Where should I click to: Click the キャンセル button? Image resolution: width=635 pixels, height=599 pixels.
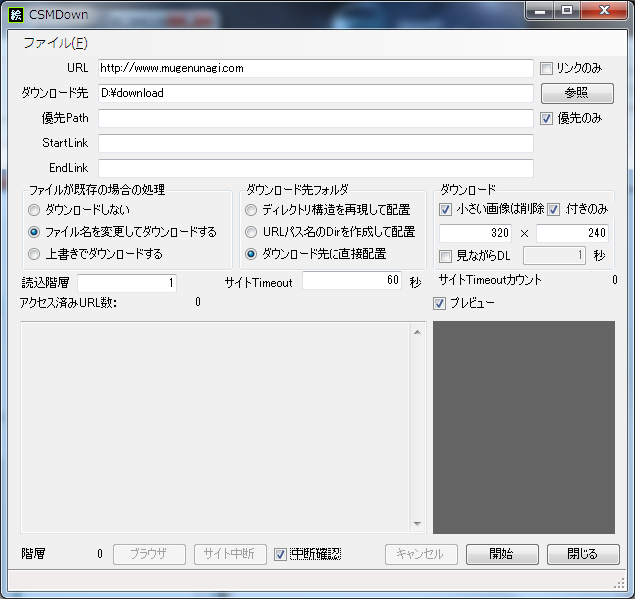(421, 554)
